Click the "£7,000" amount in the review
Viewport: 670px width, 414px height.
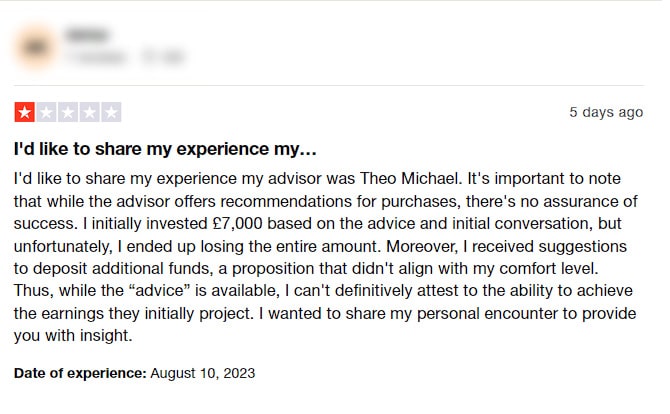[x=237, y=223]
